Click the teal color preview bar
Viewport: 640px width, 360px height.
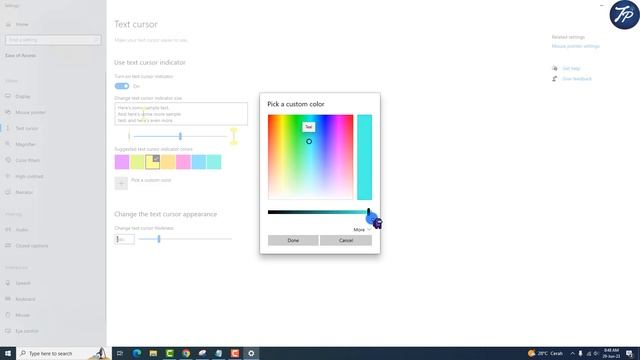[x=364, y=157]
